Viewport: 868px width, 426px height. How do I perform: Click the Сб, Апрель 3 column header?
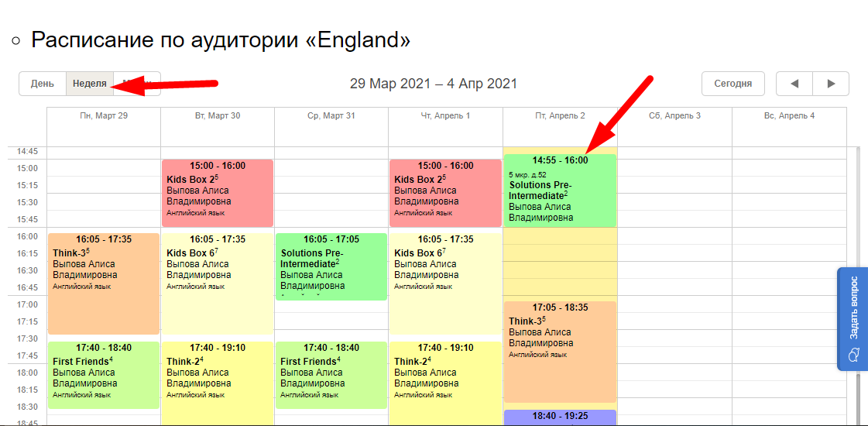click(x=674, y=115)
